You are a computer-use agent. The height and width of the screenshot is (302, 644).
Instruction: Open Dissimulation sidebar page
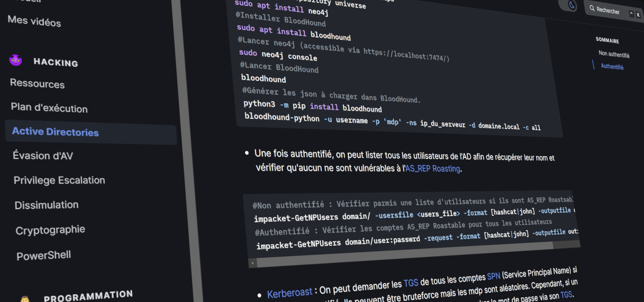(x=47, y=205)
